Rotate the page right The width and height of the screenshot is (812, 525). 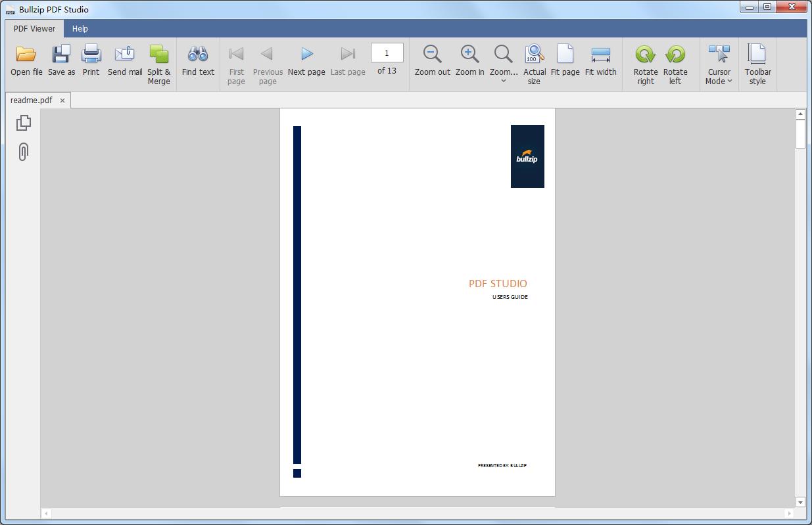645,55
